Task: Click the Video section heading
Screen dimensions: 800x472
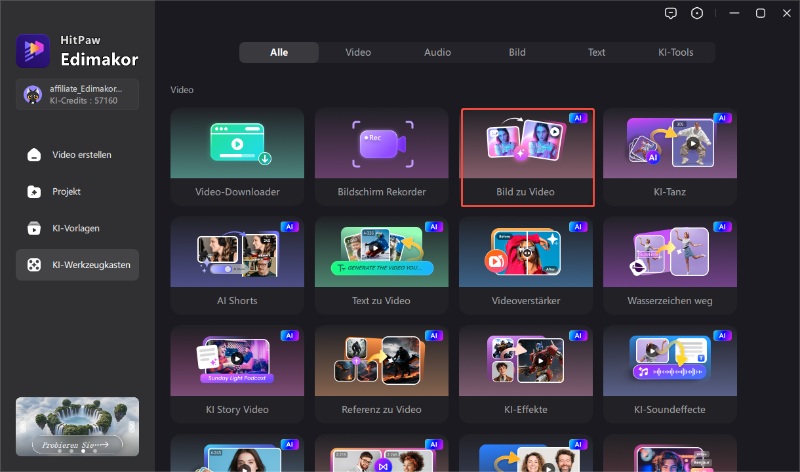Action: pyautogui.click(x=182, y=90)
